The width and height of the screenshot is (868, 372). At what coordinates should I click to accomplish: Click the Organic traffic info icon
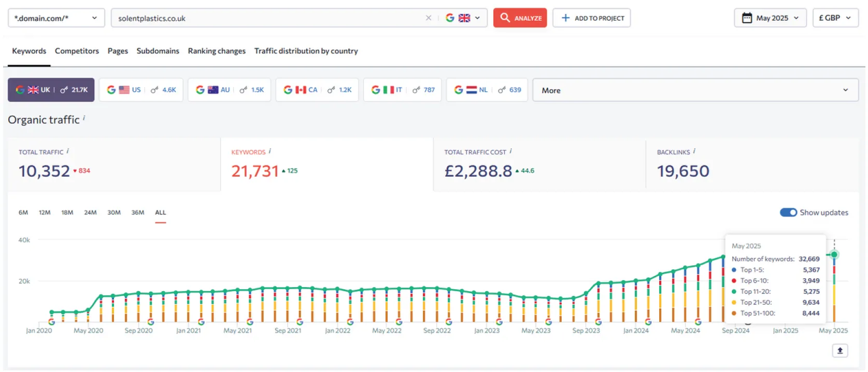[x=84, y=118]
